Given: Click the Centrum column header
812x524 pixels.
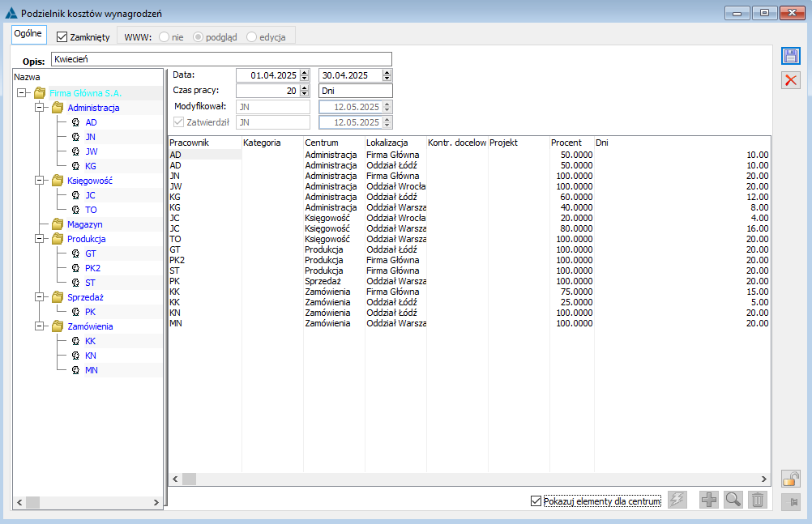Looking at the screenshot, I should [334, 143].
